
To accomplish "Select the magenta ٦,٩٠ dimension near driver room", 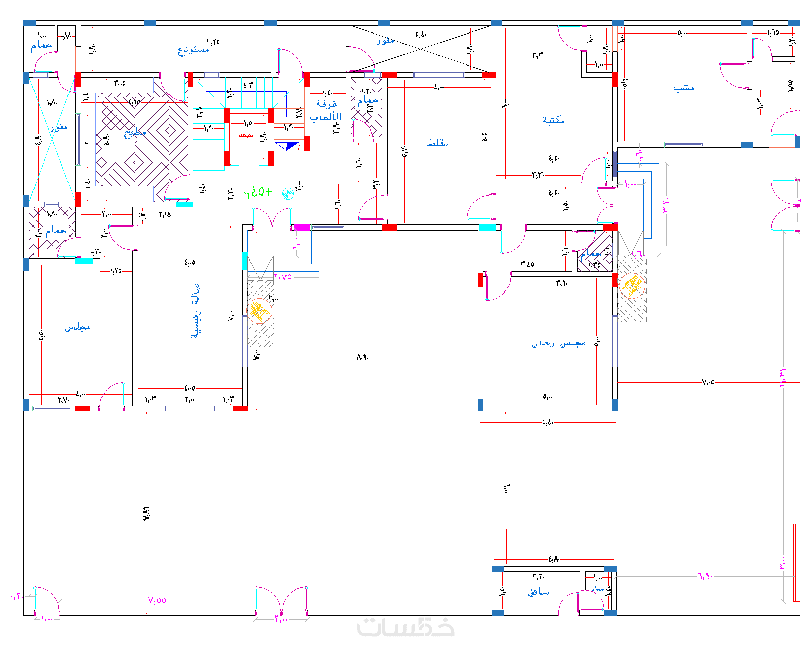I will click(x=705, y=576).
